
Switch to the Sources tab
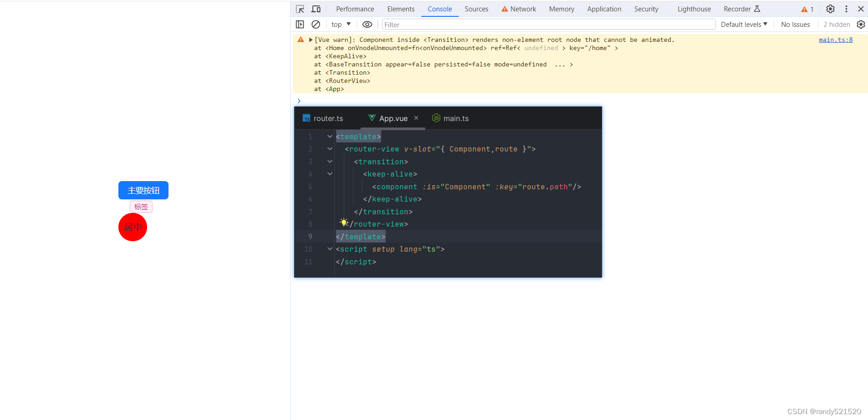(x=476, y=9)
